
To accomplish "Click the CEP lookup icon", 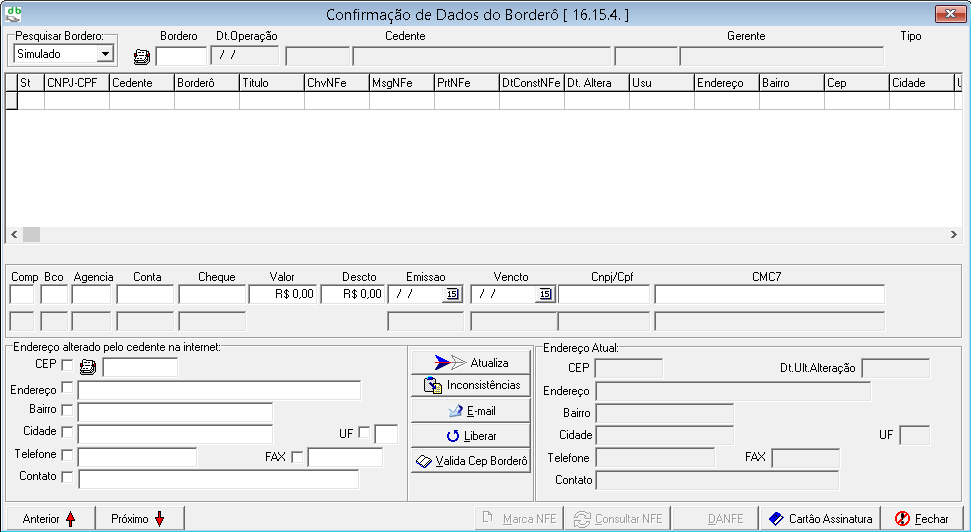I will [x=88, y=367].
